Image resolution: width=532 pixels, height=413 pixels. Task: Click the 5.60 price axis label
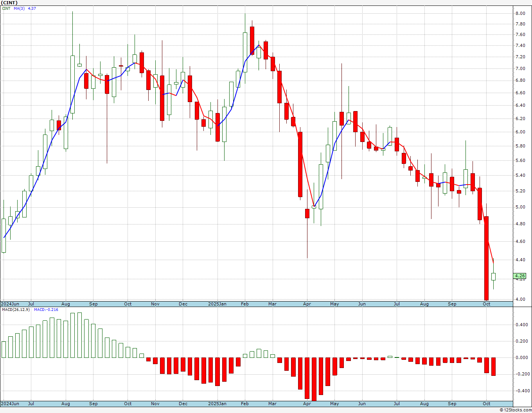pyautogui.click(x=520, y=161)
